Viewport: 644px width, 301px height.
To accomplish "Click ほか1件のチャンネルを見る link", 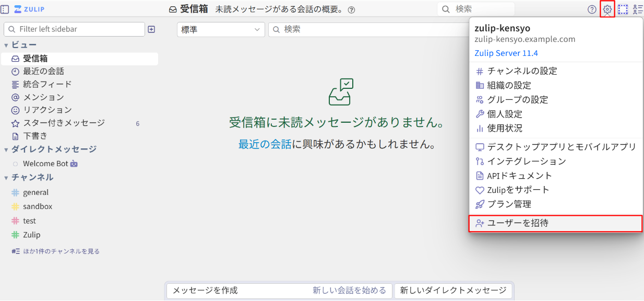I will [49, 251].
